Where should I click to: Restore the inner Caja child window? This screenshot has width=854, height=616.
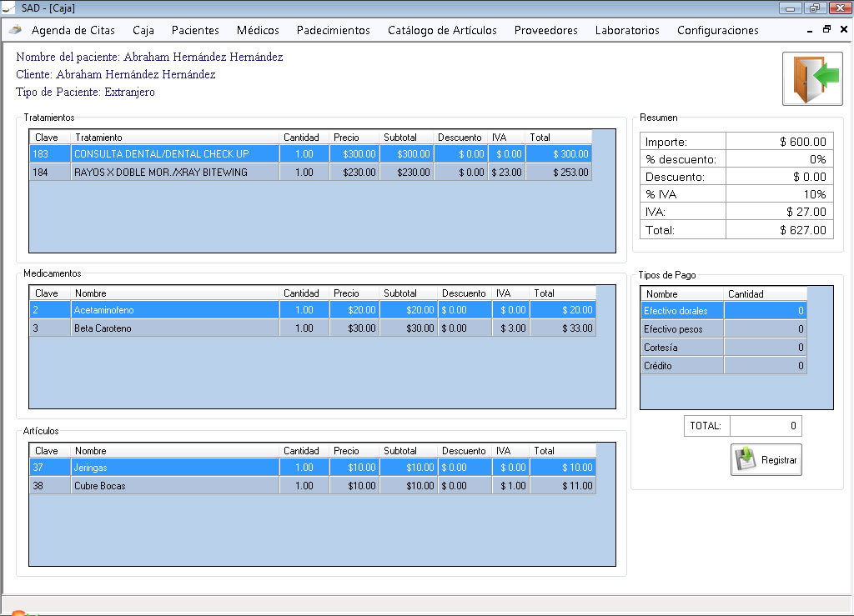[826, 29]
